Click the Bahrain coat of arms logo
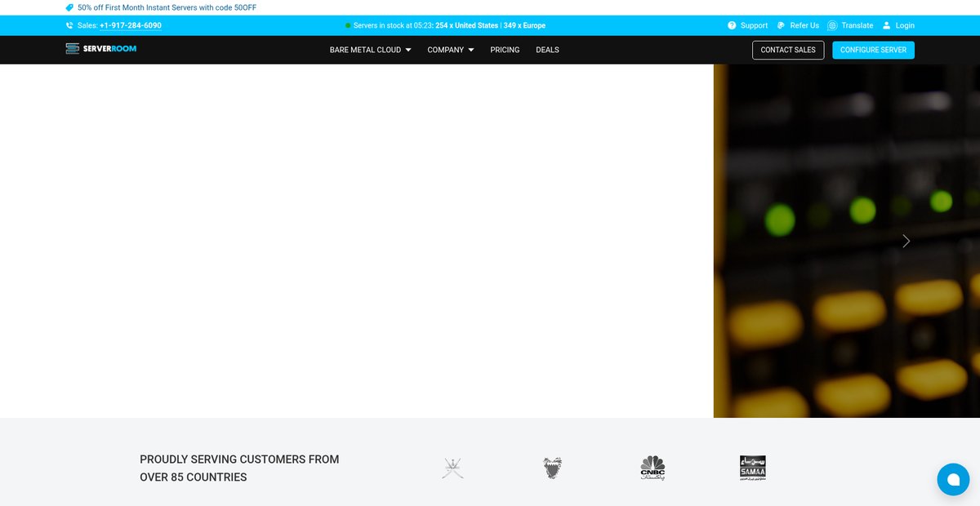The height and width of the screenshot is (506, 980). tap(553, 468)
